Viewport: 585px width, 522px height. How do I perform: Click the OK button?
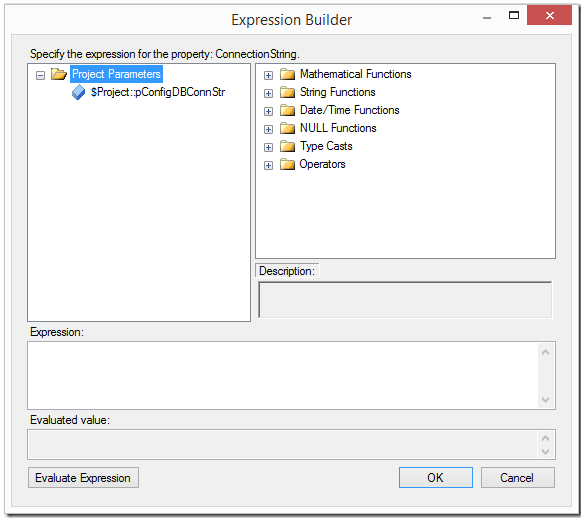coord(436,478)
